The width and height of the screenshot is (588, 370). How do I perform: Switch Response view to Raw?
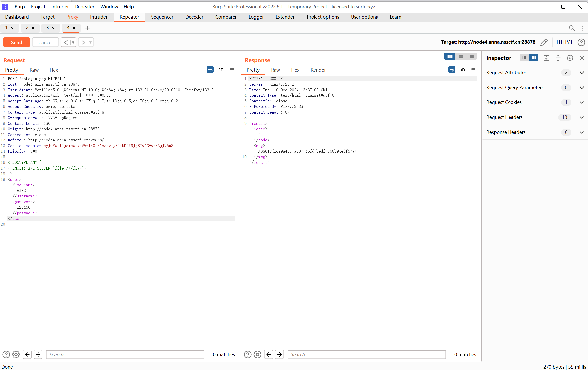[x=275, y=70]
